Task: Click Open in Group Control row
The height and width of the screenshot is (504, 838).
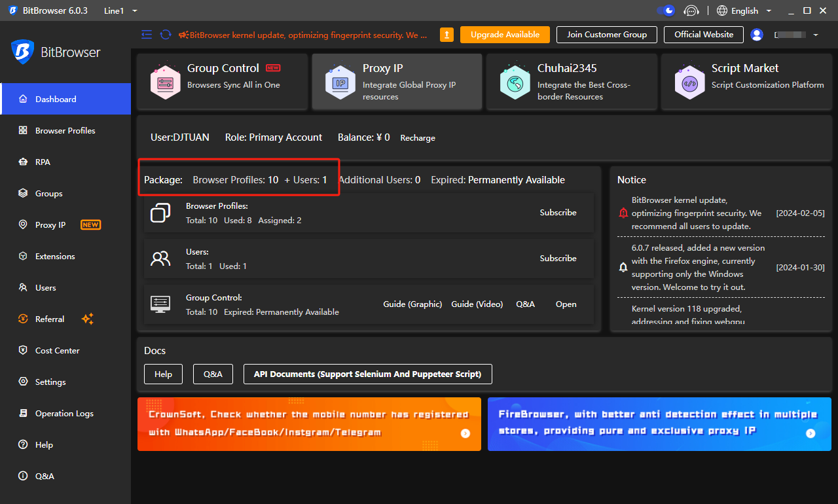Action: 566,304
